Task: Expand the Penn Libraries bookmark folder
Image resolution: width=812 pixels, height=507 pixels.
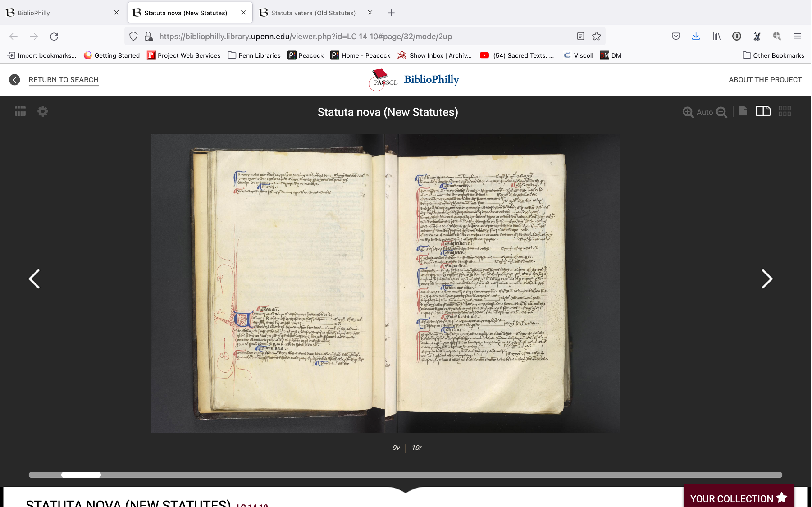Action: 254,55
